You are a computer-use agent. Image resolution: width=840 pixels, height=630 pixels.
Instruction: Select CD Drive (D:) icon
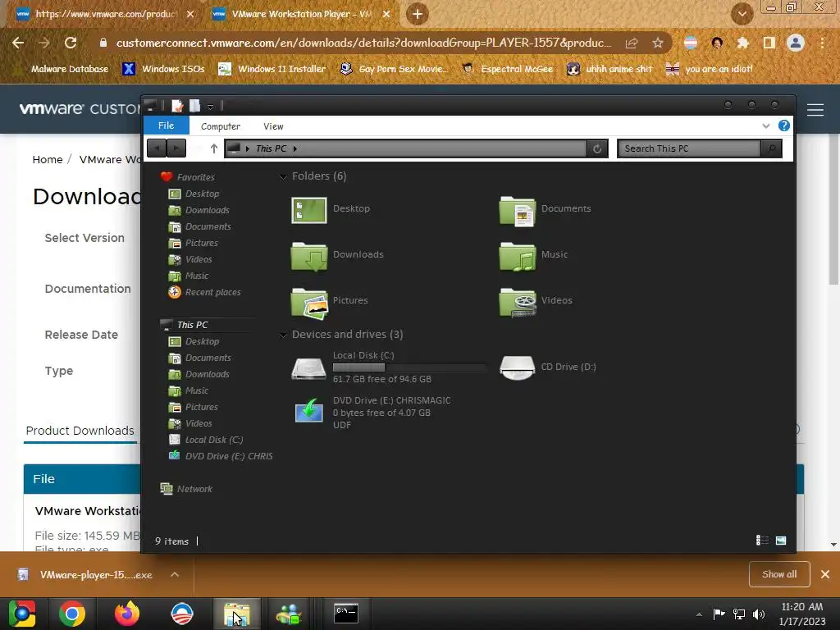click(517, 367)
